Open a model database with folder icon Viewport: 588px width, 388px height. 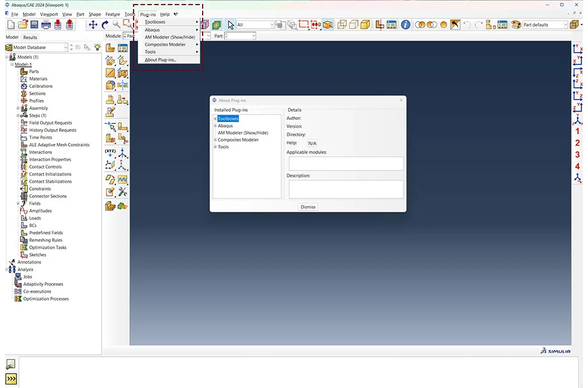[23, 25]
